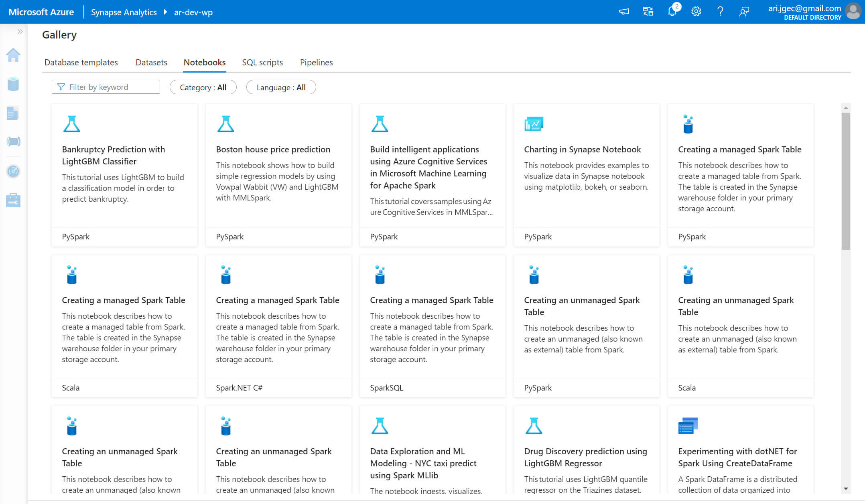Expand the left navigation sidebar
The image size is (865, 504).
point(20,31)
